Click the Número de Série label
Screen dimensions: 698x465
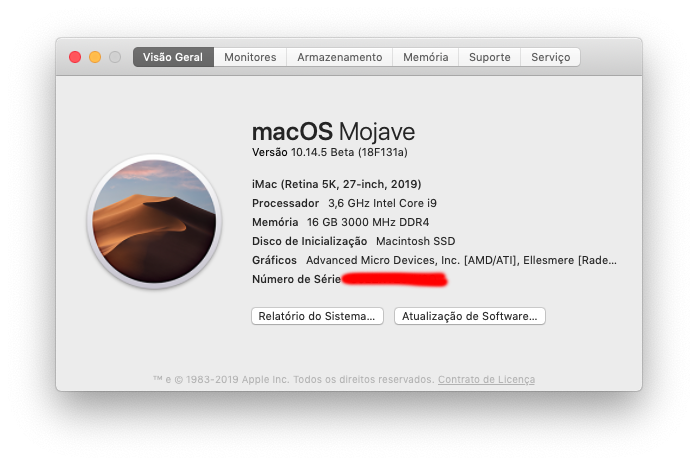[296, 279]
